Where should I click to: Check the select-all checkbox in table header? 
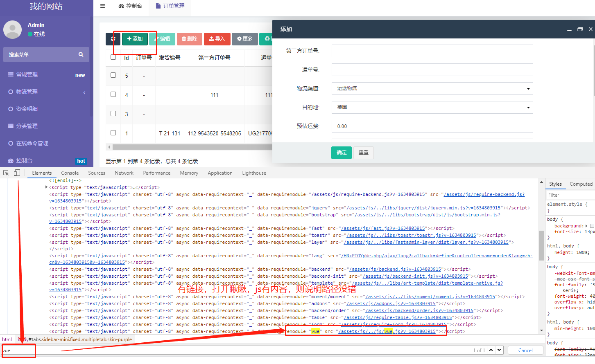coord(113,57)
